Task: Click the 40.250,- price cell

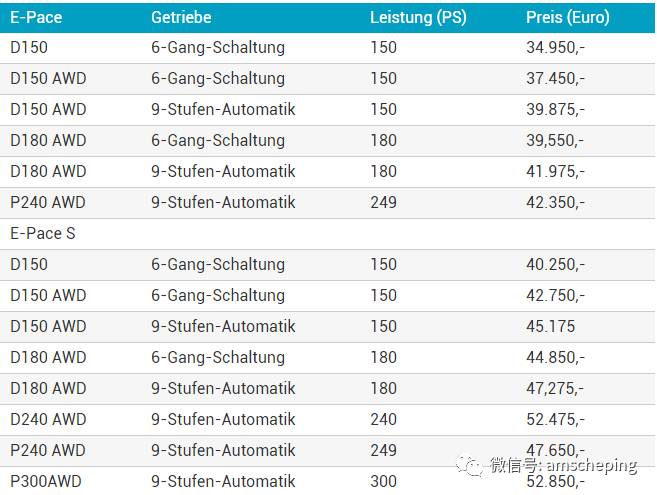Action: 555,264
